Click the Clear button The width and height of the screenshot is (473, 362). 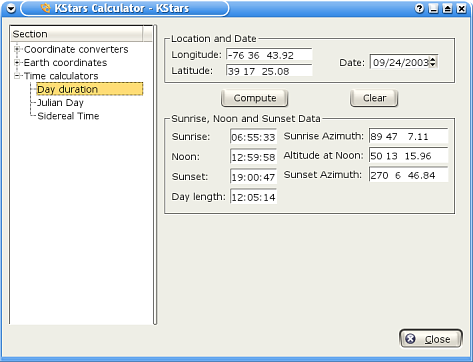374,98
